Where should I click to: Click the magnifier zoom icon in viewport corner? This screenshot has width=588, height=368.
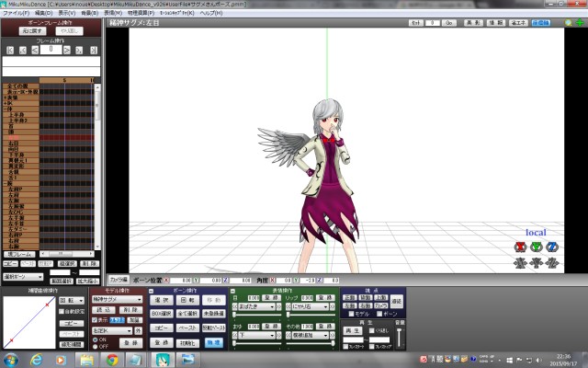click(x=569, y=23)
